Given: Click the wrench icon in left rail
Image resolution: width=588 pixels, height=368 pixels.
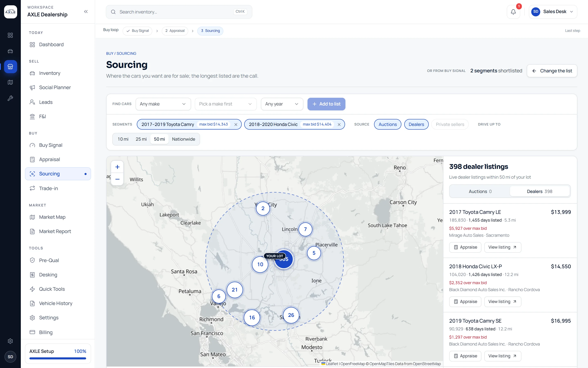Looking at the screenshot, I should click(10, 98).
